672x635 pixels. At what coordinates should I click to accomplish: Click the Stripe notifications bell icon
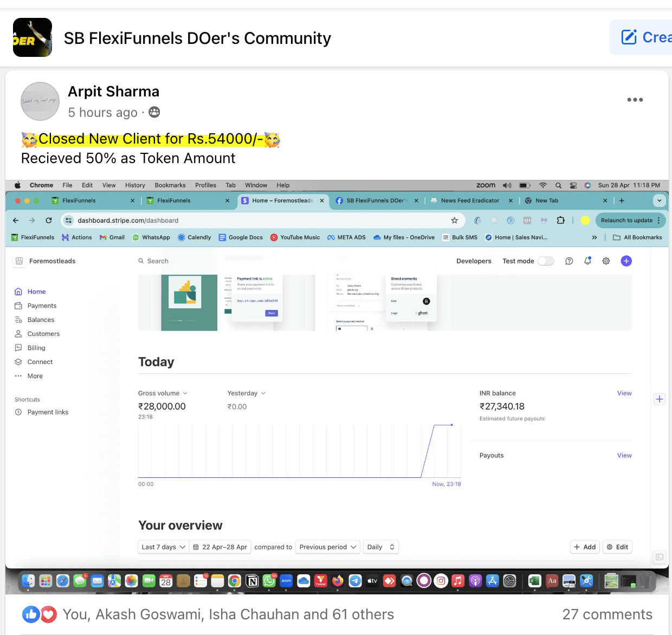pos(587,261)
